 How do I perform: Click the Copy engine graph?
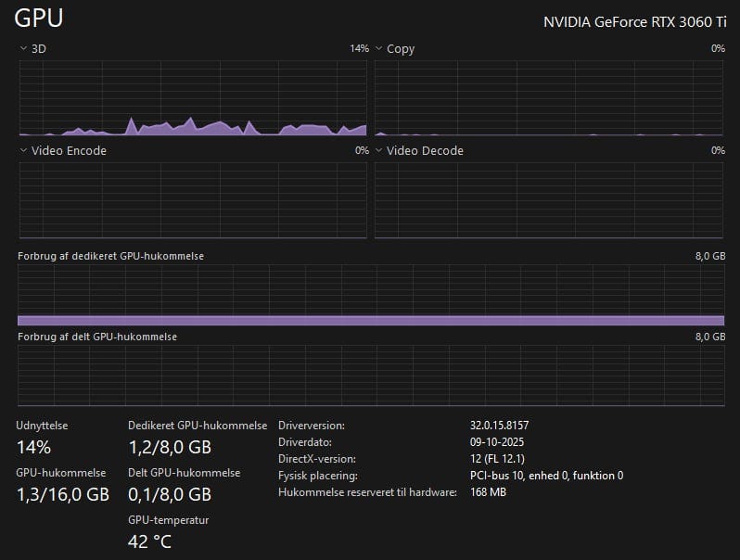tap(549, 99)
